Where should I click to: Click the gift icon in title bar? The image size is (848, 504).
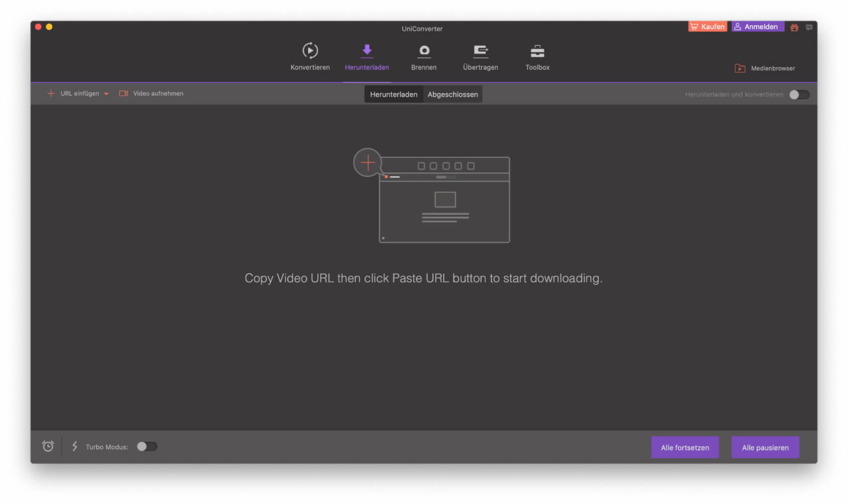click(x=794, y=27)
